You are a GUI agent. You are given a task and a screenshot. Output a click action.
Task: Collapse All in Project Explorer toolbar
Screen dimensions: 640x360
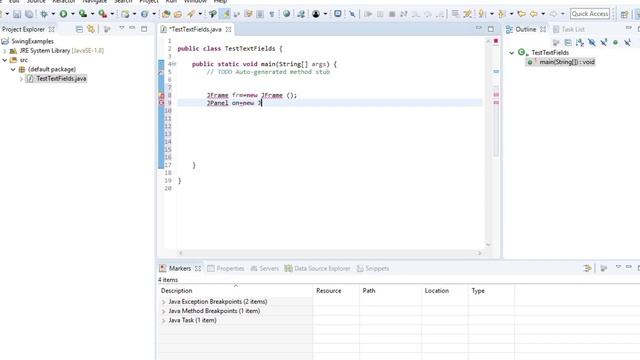[79, 29]
